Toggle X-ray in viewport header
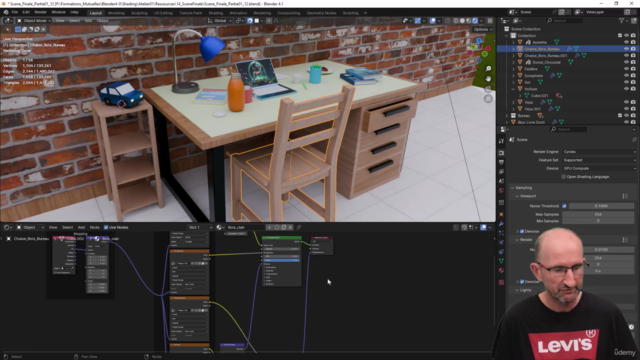Image resolution: width=640 pixels, height=360 pixels. [448, 21]
